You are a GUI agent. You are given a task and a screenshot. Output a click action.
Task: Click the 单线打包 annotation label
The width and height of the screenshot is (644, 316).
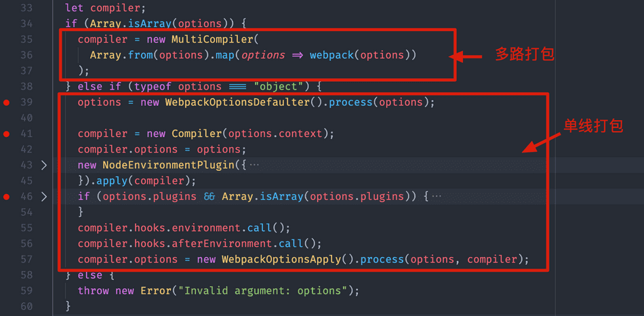593,125
